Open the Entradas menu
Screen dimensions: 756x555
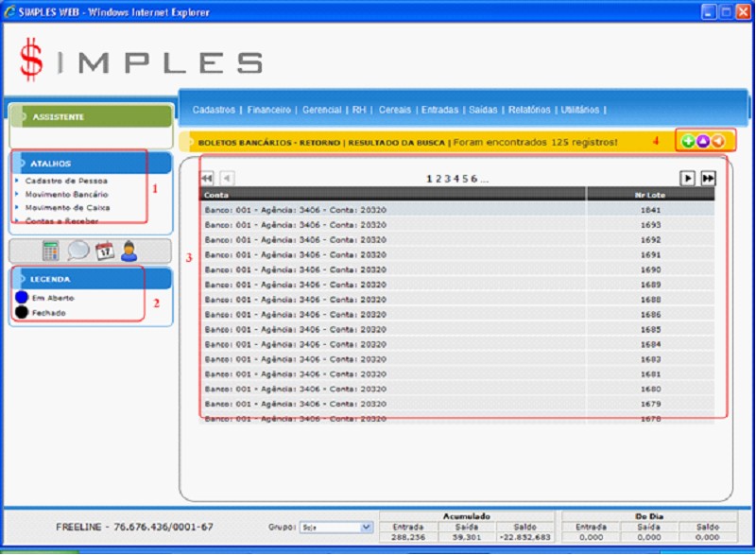(439, 110)
